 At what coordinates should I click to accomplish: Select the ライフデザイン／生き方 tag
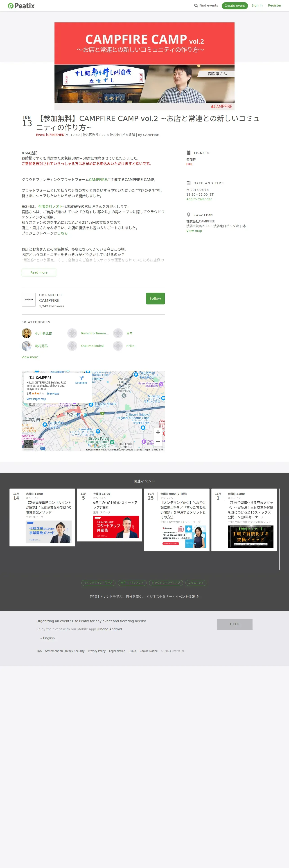coord(99,582)
